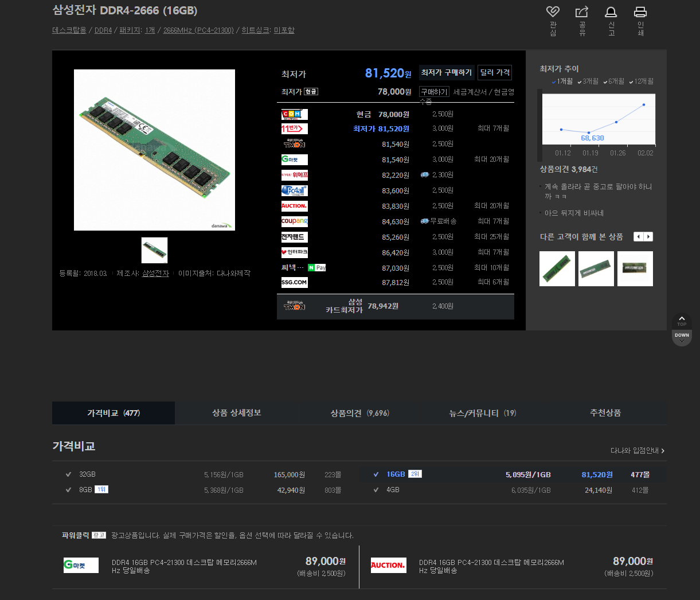Screen dimensions: 700x600
Task: Open DDR4 breadcrumb link
Action: point(103,30)
